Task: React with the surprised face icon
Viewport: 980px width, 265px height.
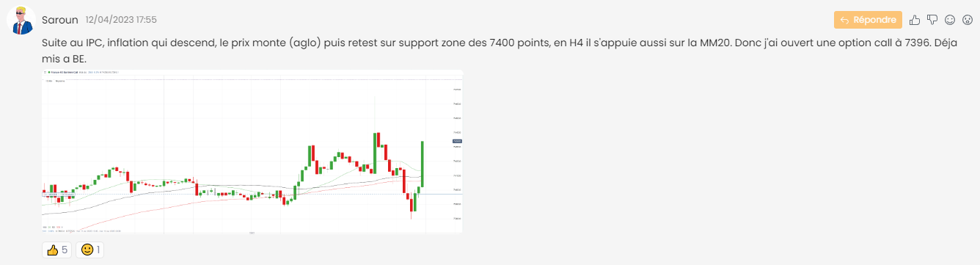Action: 968,20
